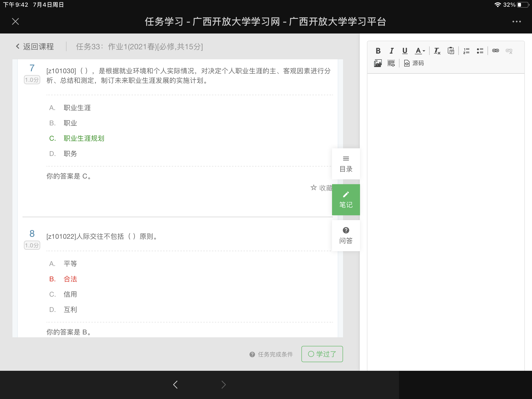Open the 问答 Q&A panel
Image resolution: width=532 pixels, height=399 pixels.
(x=346, y=235)
